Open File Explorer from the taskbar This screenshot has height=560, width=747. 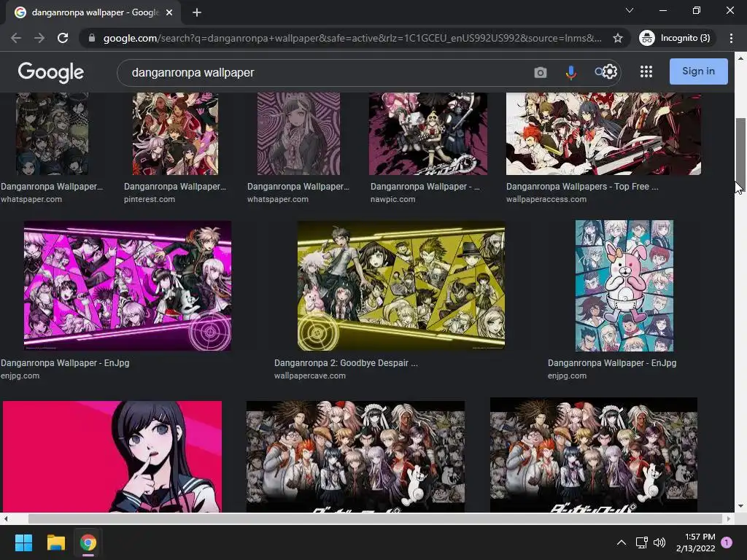point(55,542)
